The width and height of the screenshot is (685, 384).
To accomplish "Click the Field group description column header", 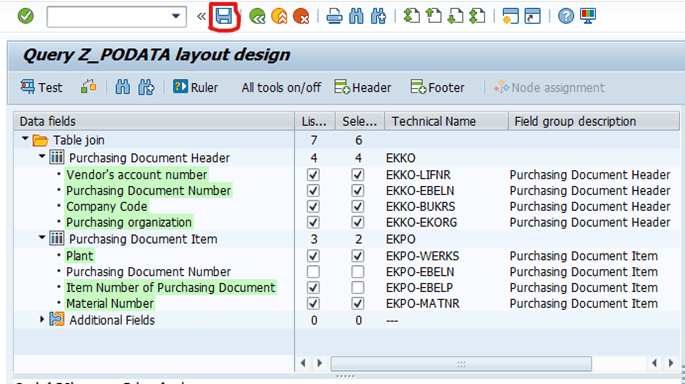I will point(594,121).
